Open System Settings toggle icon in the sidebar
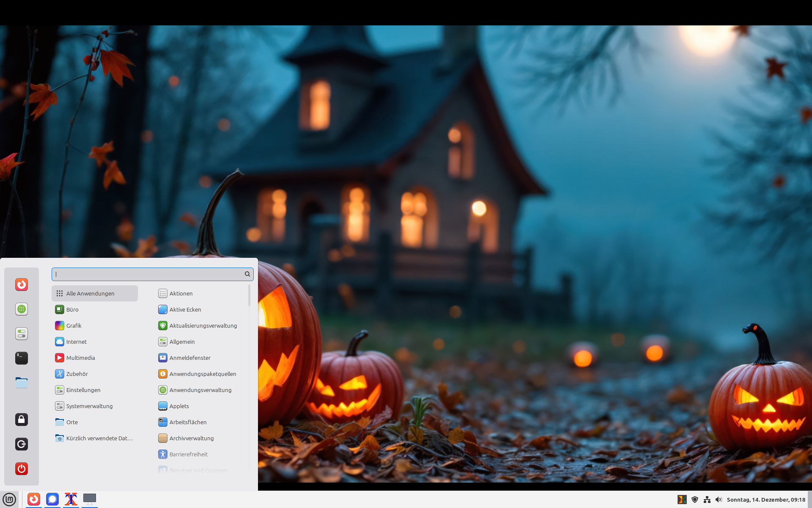The height and width of the screenshot is (508, 812). (22, 334)
